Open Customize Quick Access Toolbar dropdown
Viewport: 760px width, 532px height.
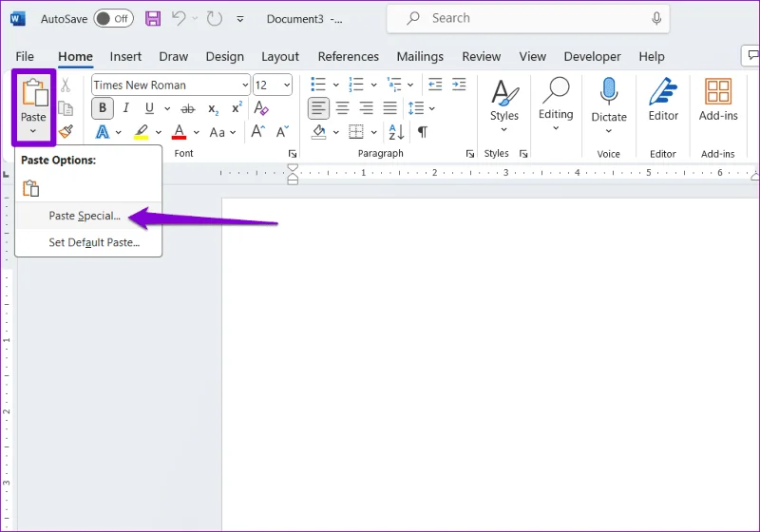(240, 19)
